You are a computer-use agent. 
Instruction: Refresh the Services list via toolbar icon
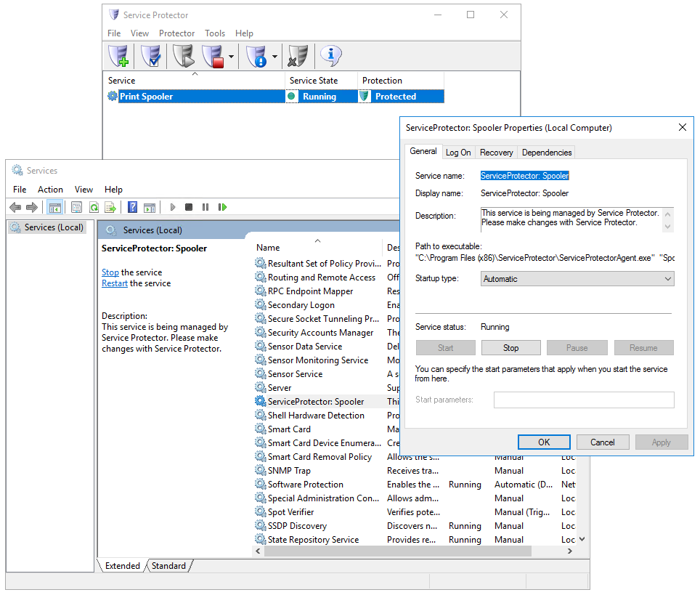click(94, 207)
